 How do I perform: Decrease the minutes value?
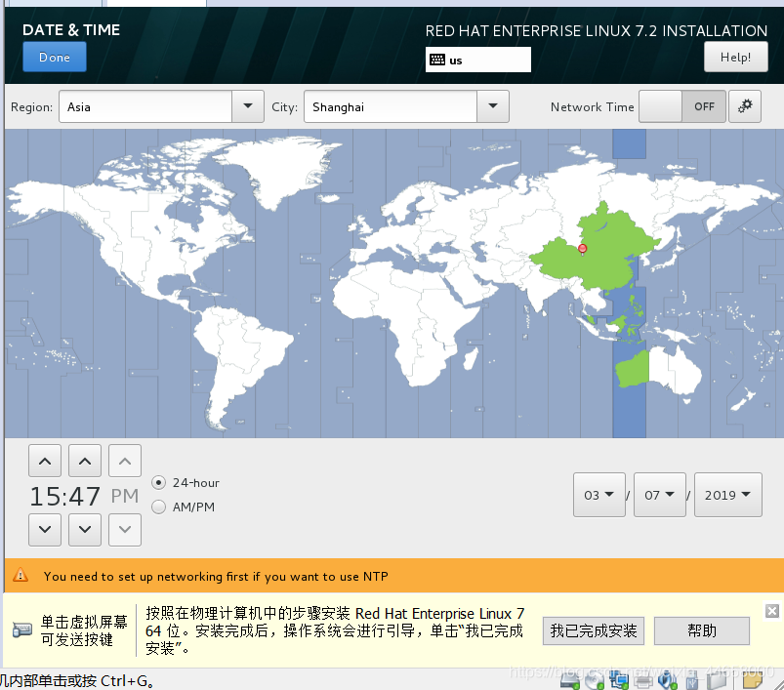pyautogui.click(x=85, y=530)
